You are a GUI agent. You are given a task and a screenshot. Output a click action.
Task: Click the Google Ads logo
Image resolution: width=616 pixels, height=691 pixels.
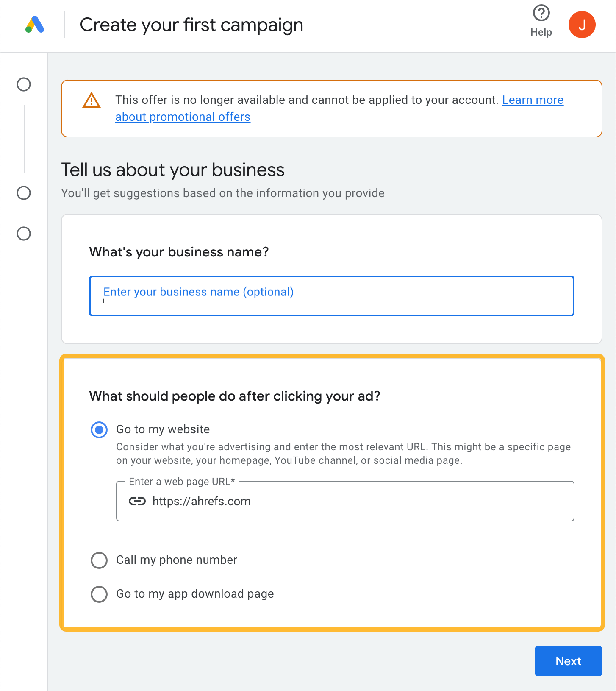[x=35, y=25]
